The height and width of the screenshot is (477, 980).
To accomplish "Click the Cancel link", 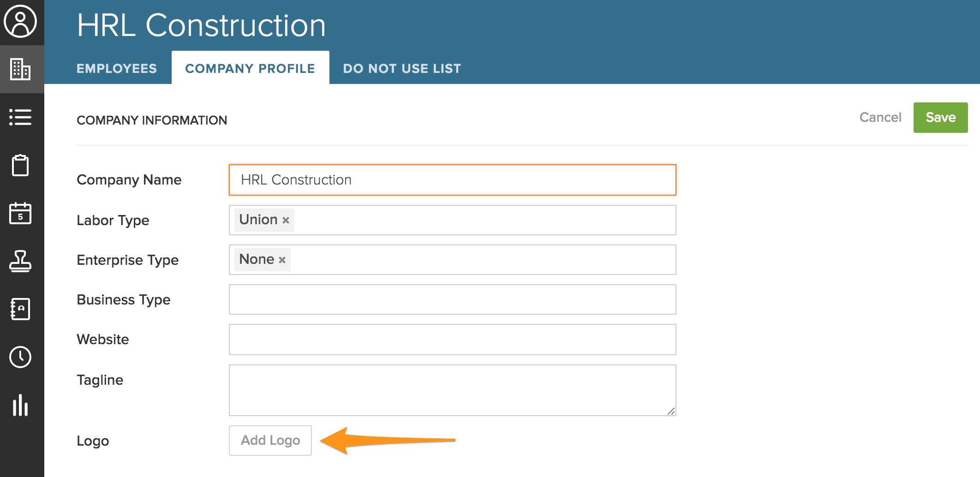I will [x=880, y=118].
